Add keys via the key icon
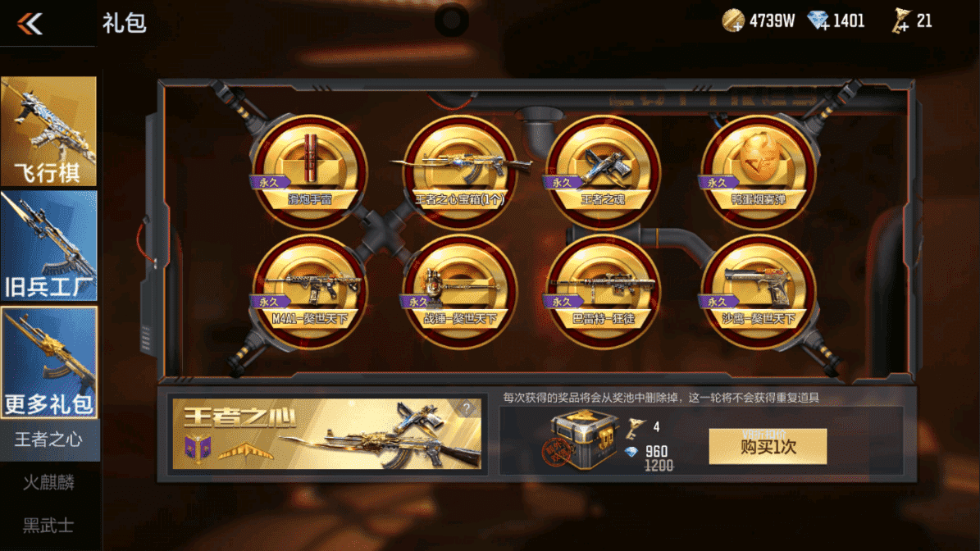980x551 pixels. (x=900, y=21)
